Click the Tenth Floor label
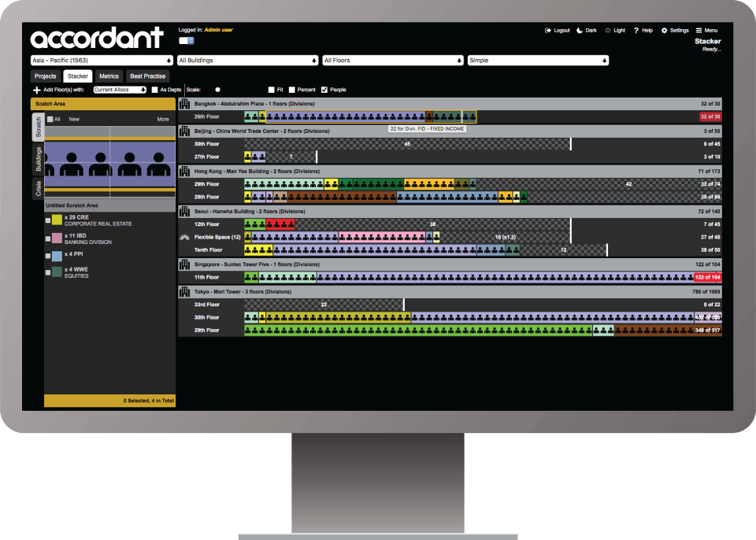Screen dimensions: 756x540 (208, 250)
